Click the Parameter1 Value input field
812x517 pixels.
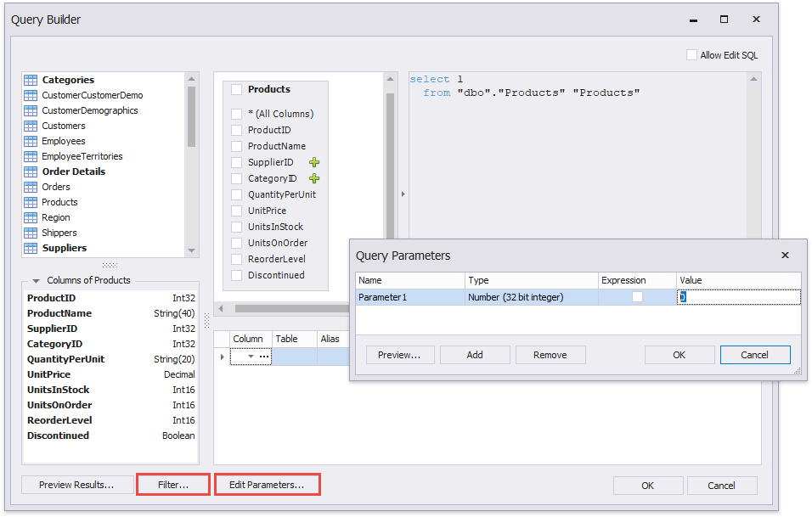737,297
